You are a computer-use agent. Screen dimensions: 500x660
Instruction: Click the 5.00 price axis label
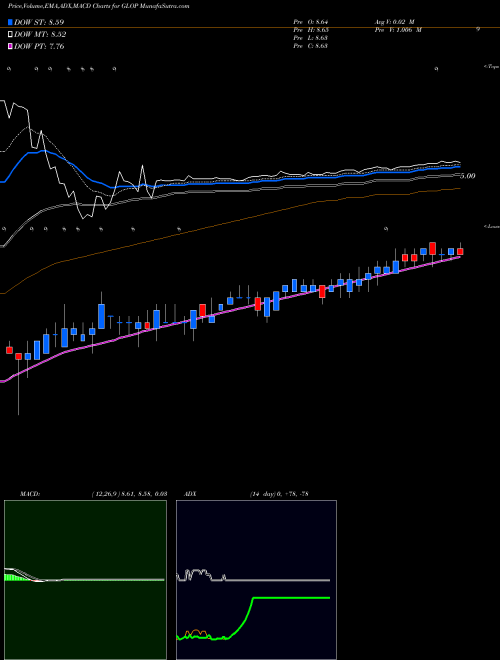point(467,176)
